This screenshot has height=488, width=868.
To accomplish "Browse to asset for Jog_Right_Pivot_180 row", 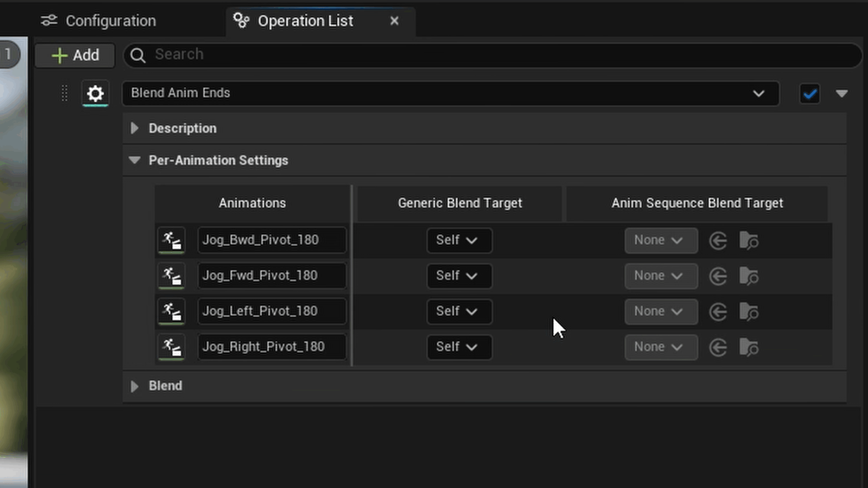I will [x=749, y=347].
